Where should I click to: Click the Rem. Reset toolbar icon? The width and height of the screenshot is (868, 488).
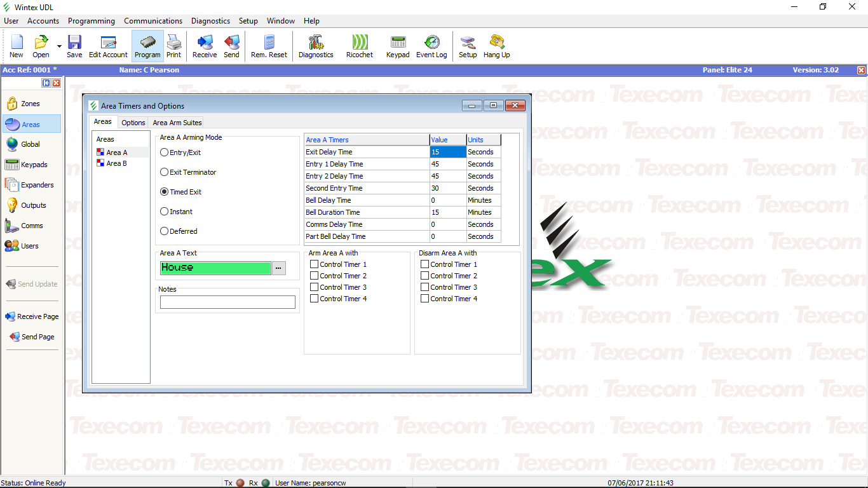pyautogui.click(x=269, y=46)
